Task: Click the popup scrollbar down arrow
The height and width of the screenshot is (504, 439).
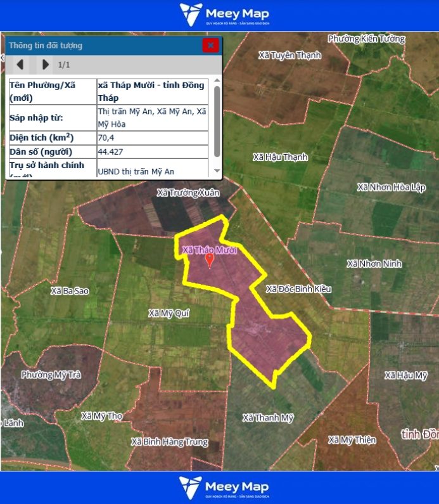Action: [217, 171]
